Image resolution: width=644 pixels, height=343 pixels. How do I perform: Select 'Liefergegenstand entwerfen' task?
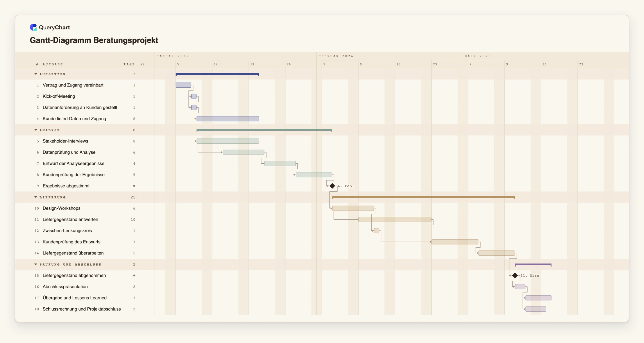coord(70,220)
